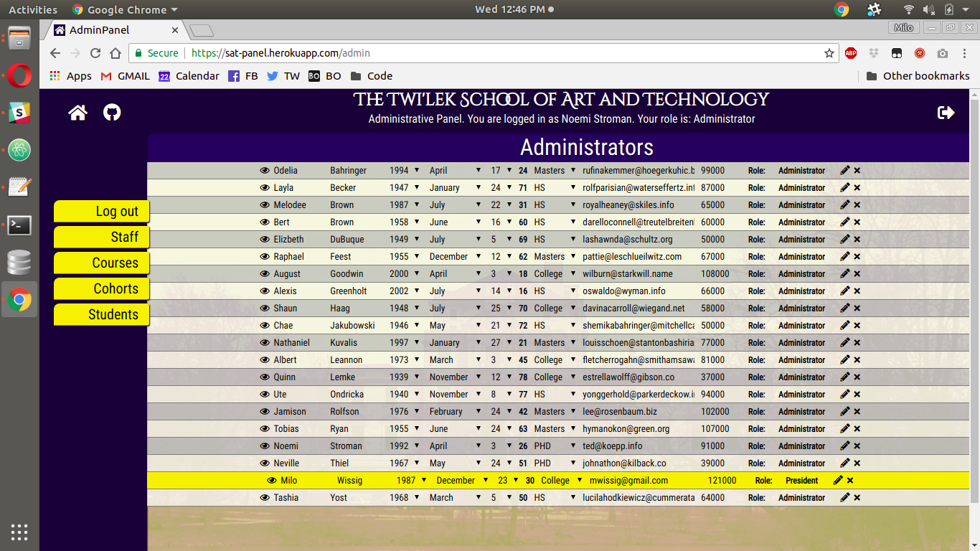The image size is (980, 551).
Task: Open the GitHub icon link
Action: 112,113
